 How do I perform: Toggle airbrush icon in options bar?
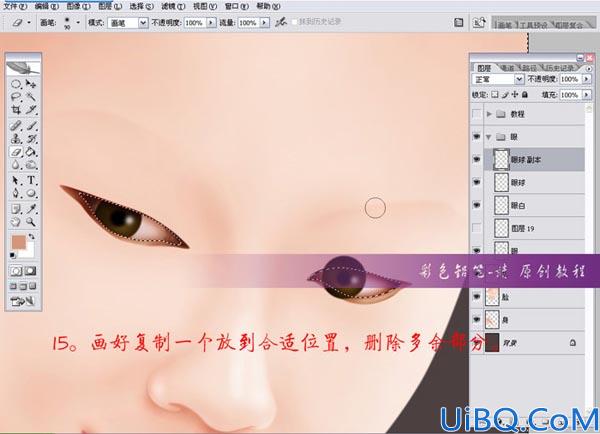point(280,22)
